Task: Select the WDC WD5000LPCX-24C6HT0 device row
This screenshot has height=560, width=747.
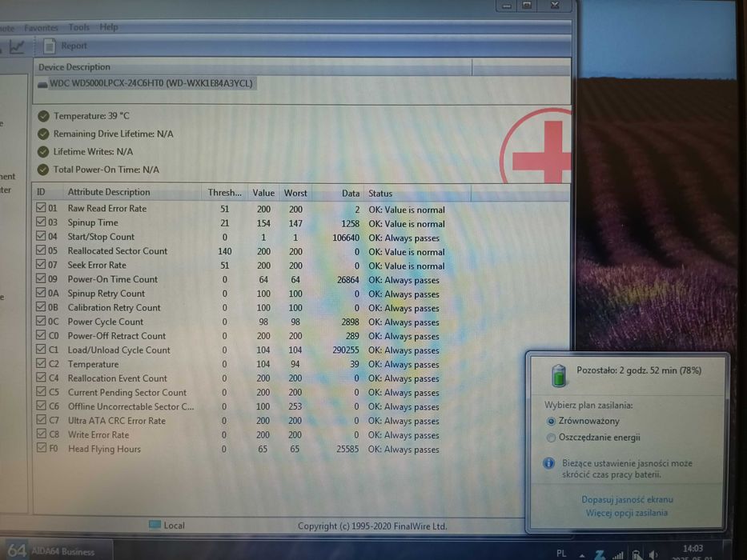Action: pyautogui.click(x=147, y=84)
